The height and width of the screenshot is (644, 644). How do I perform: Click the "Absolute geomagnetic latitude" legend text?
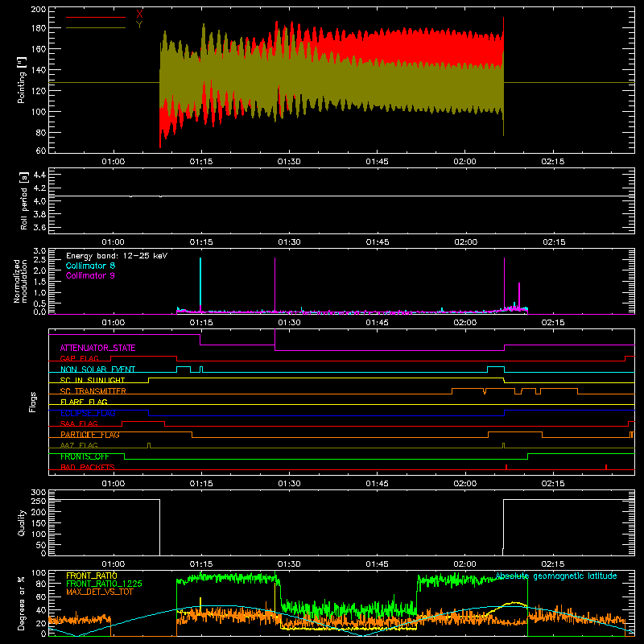click(556, 576)
